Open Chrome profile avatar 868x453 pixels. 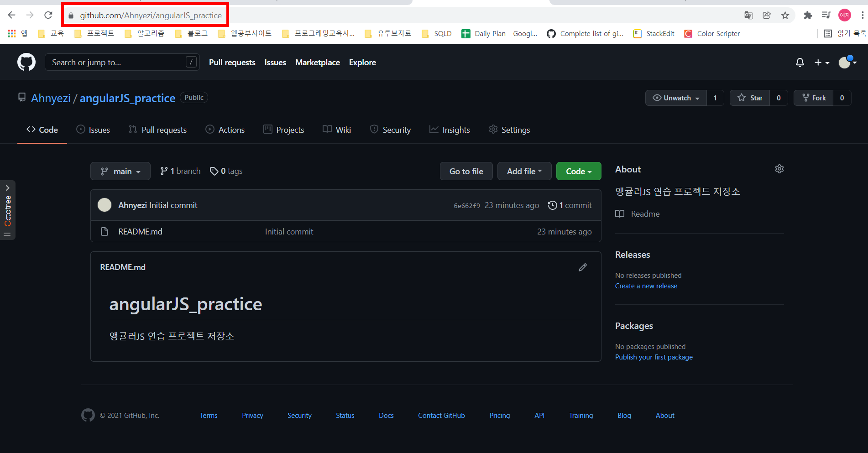coord(845,16)
